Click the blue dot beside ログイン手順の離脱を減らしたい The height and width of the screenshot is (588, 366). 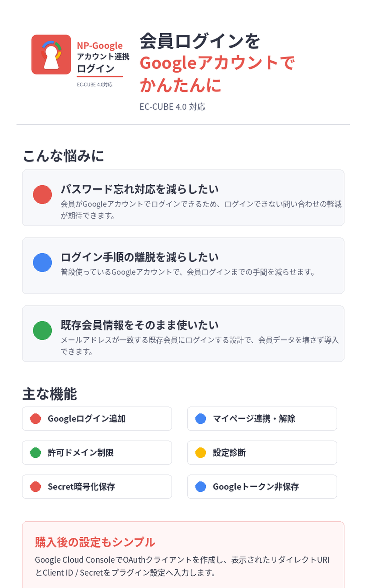point(42,263)
